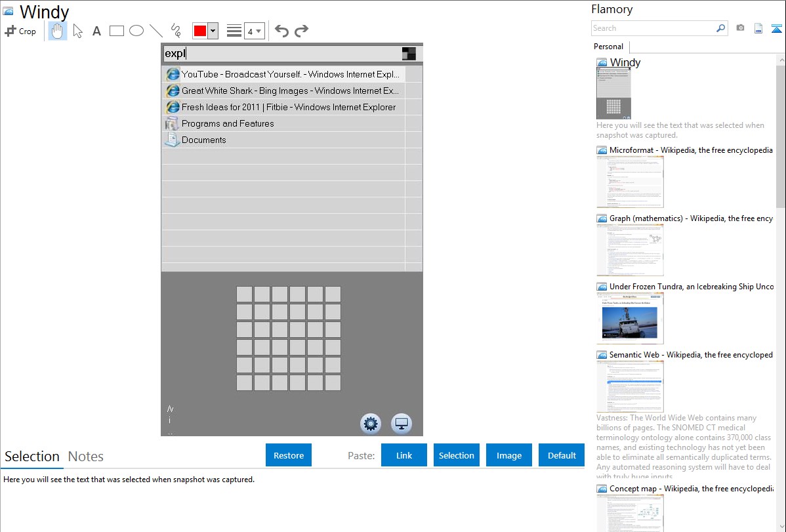Click the Semantic Web - Wikipedia title
The image size is (786, 532).
(x=691, y=354)
